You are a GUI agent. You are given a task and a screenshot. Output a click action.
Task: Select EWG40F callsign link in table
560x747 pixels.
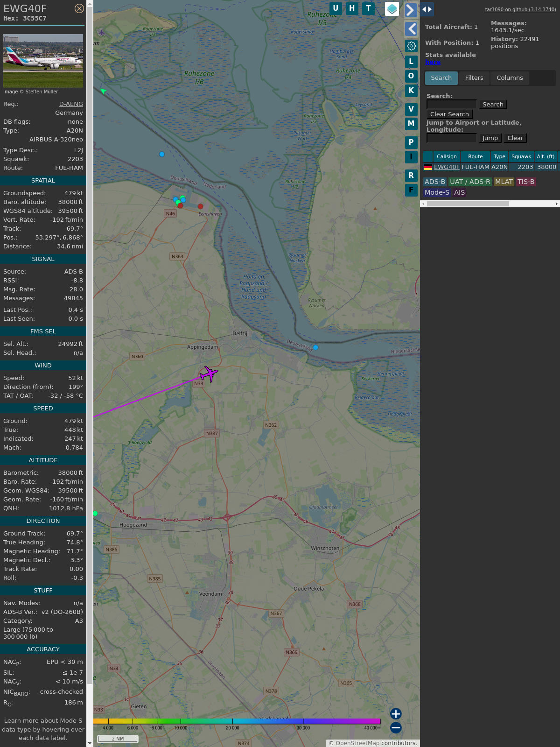pos(447,167)
